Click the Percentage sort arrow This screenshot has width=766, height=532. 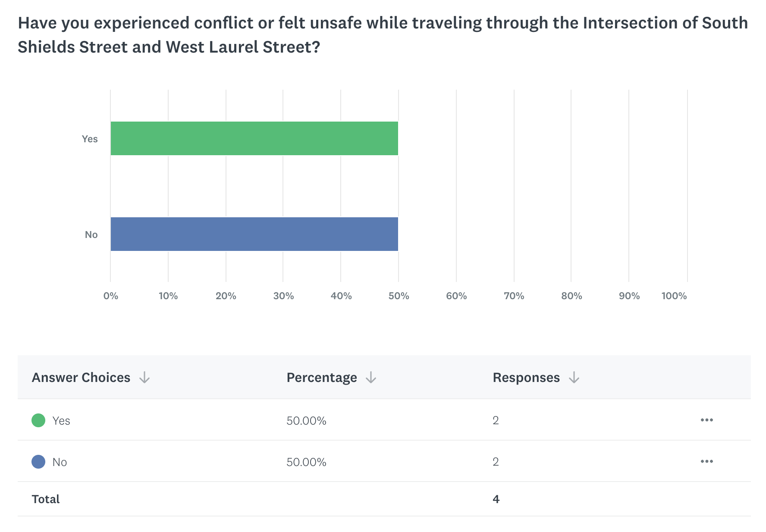point(371,378)
